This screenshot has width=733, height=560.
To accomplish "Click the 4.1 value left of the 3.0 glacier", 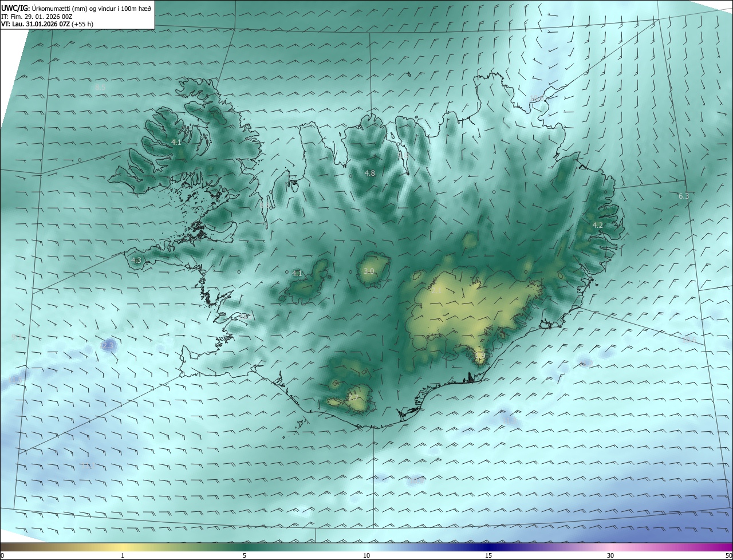I will 297,273.
